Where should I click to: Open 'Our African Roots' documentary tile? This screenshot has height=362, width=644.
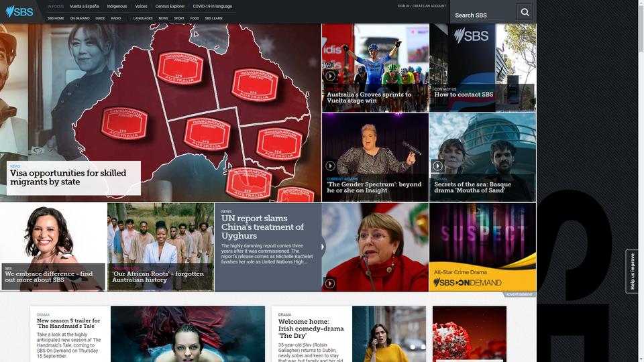pyautogui.click(x=160, y=247)
